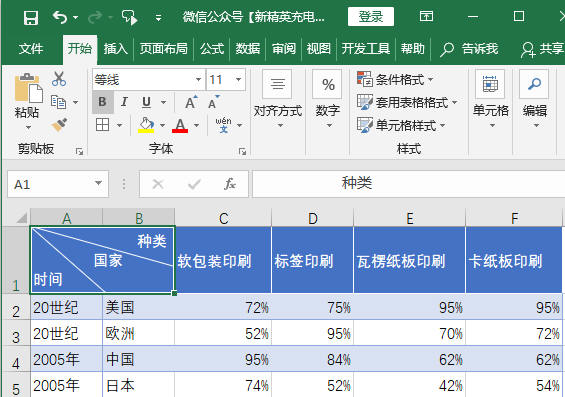Expand the 粘贴 paste options arrow

click(28, 127)
